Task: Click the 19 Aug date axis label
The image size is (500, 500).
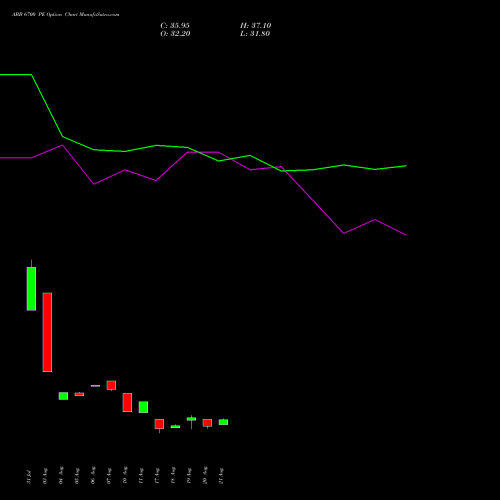Action: tap(189, 476)
